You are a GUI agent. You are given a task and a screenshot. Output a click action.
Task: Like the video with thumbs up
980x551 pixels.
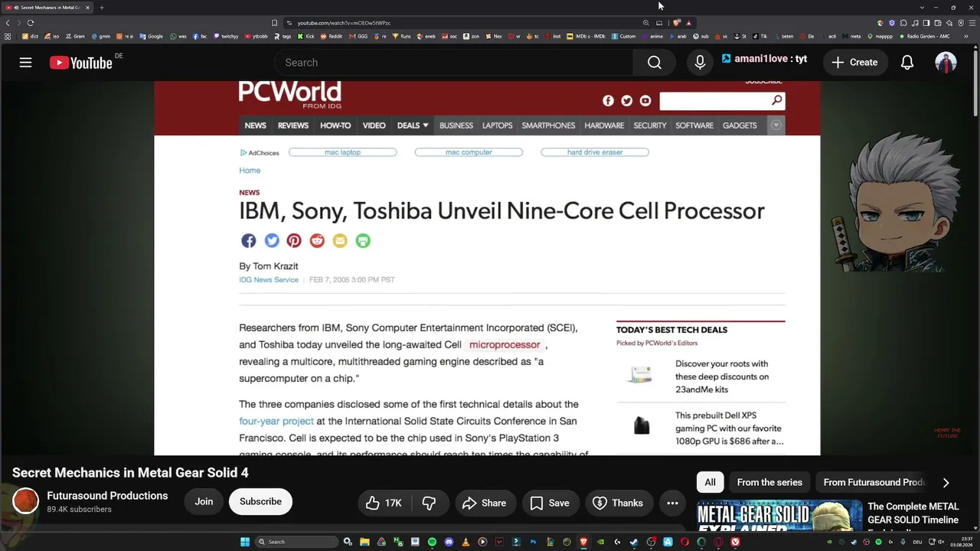[384, 503]
